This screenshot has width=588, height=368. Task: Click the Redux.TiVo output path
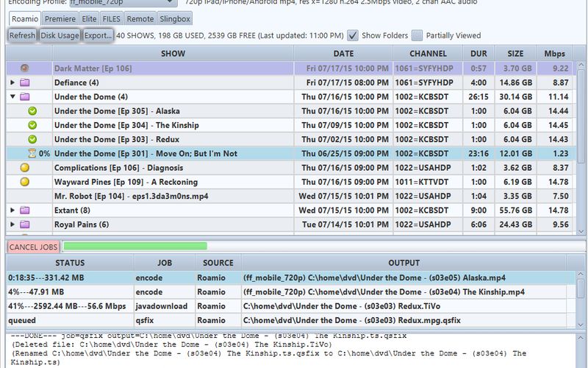pos(342,306)
